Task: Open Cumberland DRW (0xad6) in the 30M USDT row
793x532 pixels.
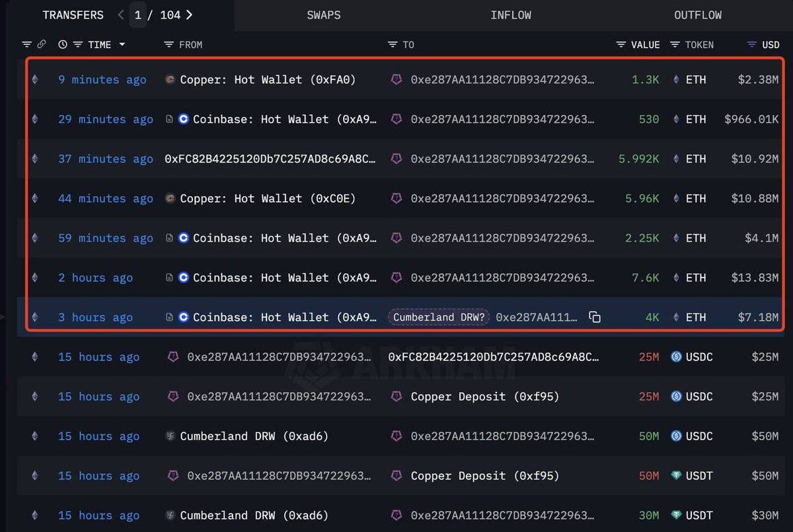Action: 254,515
